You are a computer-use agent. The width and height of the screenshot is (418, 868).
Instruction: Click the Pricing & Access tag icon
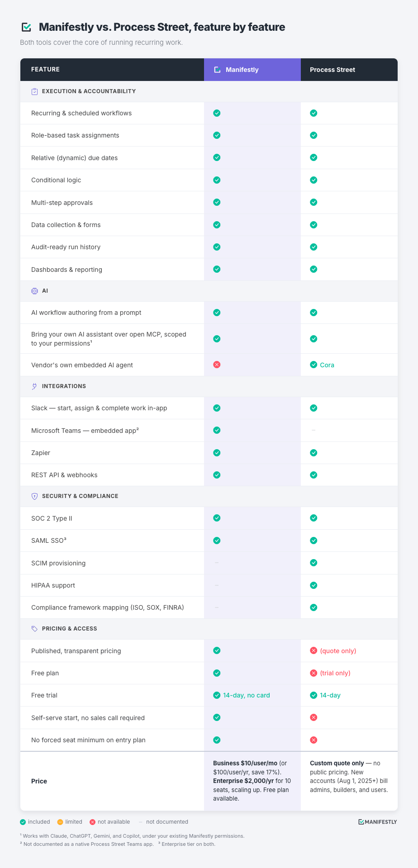click(34, 629)
